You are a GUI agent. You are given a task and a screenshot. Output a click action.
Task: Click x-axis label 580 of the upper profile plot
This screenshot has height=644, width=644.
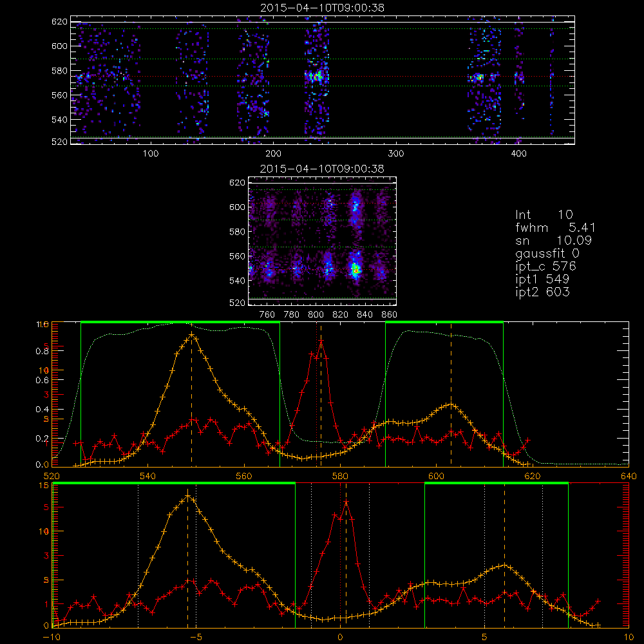click(340, 477)
